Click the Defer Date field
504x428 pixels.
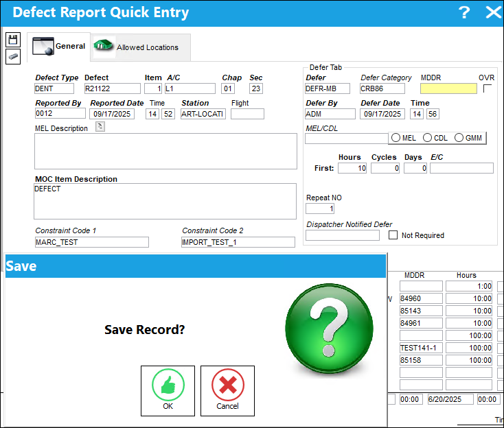[382, 114]
